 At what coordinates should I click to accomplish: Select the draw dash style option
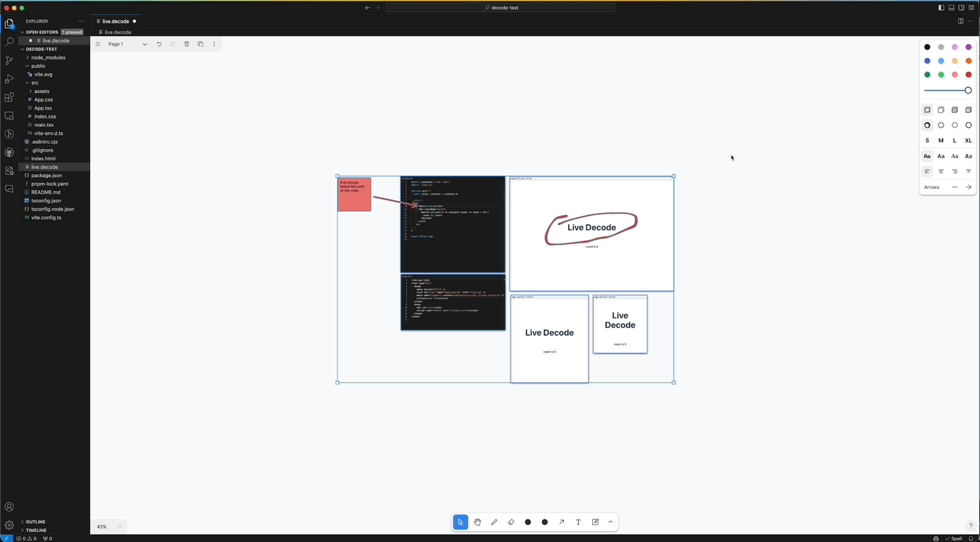tap(927, 125)
